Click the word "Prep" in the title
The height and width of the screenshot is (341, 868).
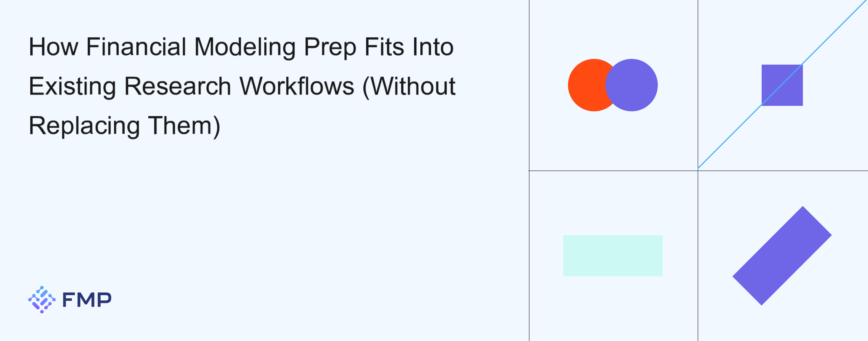point(330,47)
